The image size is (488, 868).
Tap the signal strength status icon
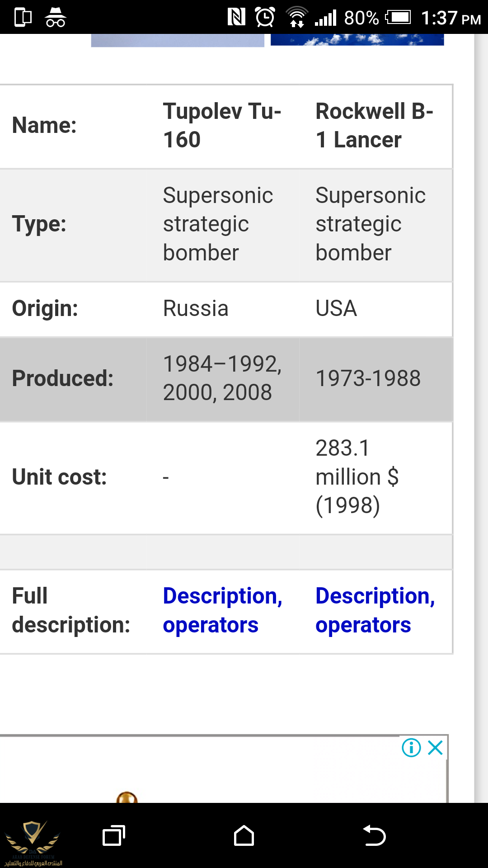pos(326,18)
